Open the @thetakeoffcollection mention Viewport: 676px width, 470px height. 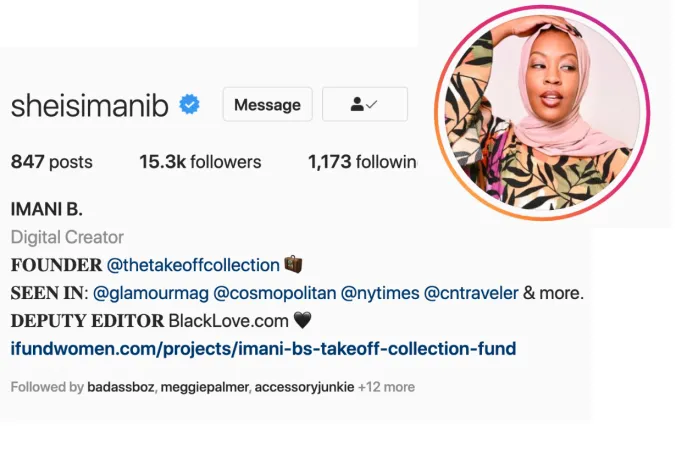pos(193,265)
